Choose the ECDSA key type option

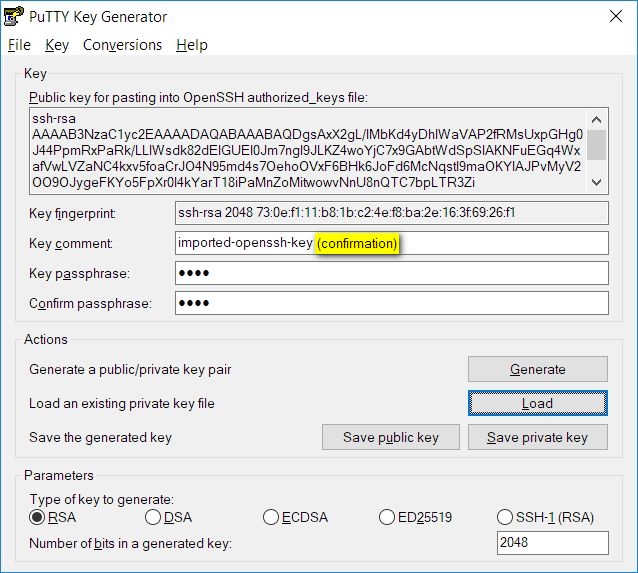tap(271, 517)
